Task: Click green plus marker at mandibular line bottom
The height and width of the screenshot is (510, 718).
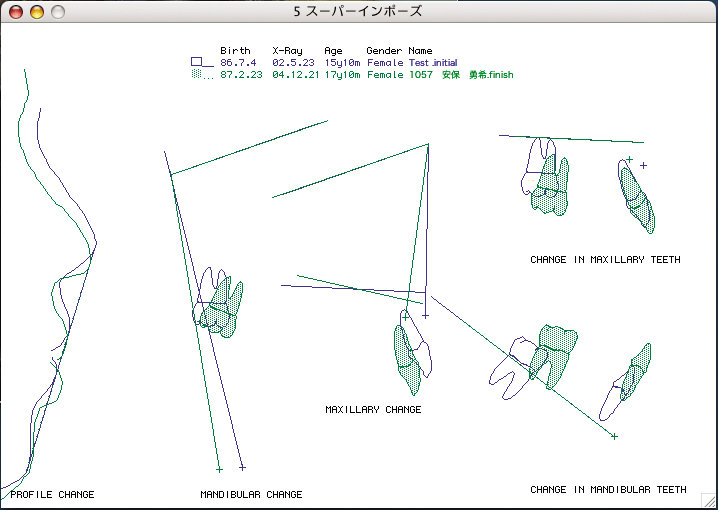Action: (x=219, y=470)
